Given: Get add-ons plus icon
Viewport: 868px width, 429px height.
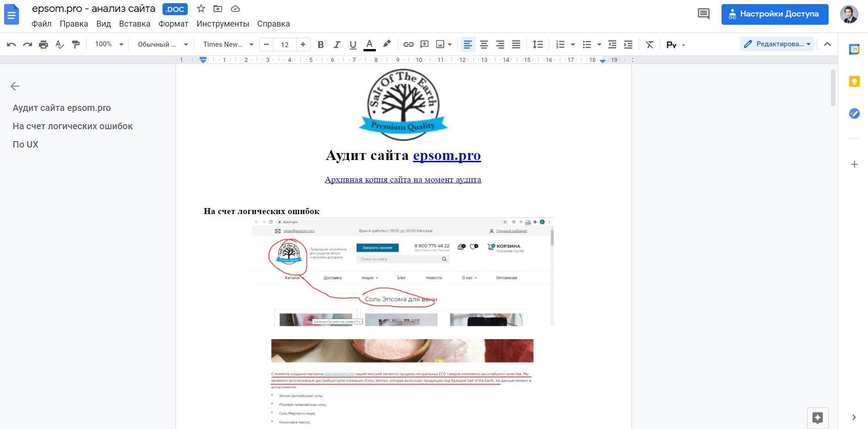Looking at the screenshot, I should pyautogui.click(x=854, y=165).
